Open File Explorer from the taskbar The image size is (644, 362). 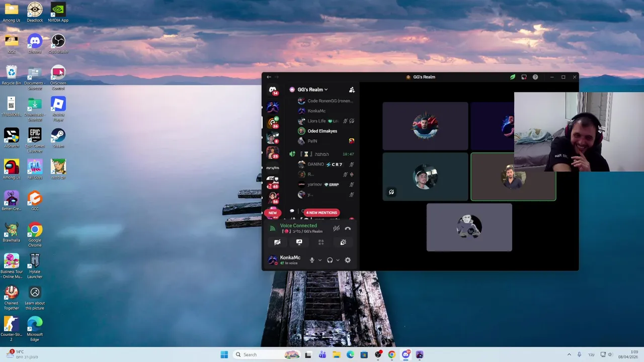coord(336,354)
